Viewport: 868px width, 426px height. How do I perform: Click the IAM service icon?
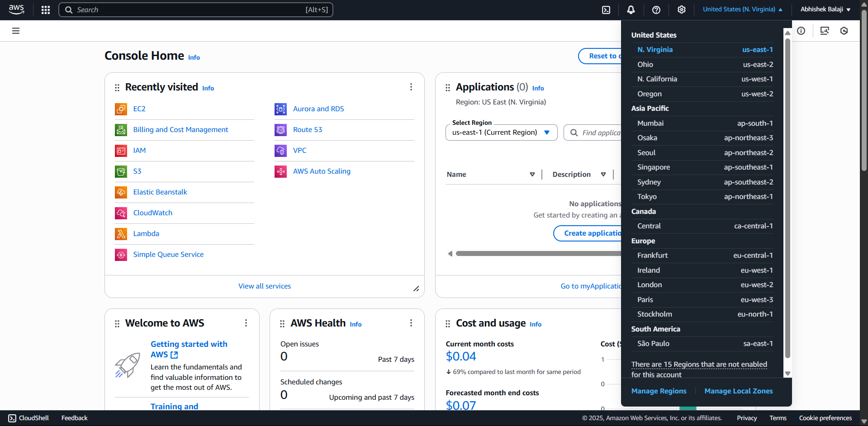[x=121, y=151]
